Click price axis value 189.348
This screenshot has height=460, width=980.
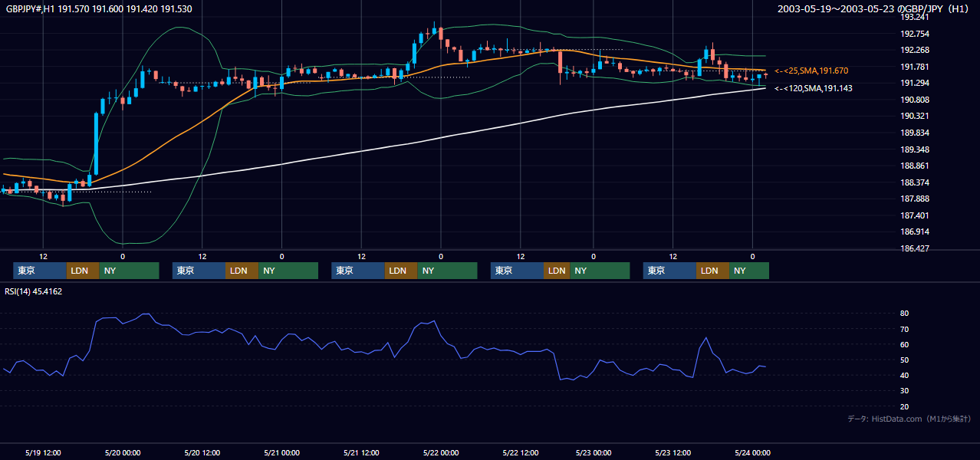click(x=915, y=149)
